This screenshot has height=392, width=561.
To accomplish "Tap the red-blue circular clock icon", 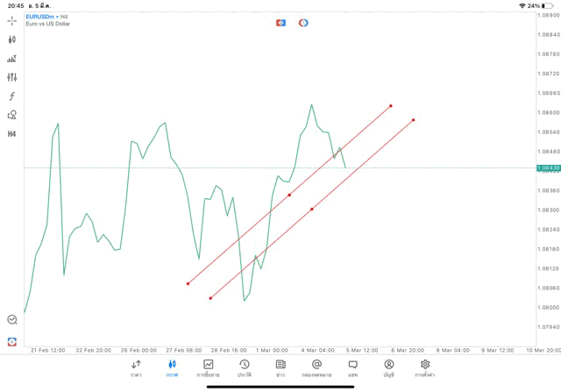I will [303, 23].
